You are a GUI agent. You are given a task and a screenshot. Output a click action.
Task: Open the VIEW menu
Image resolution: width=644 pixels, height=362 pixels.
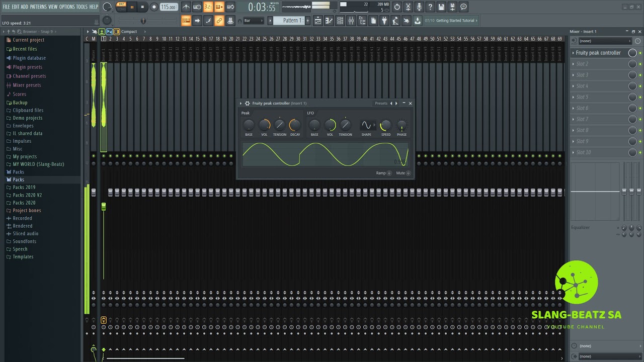click(x=53, y=7)
